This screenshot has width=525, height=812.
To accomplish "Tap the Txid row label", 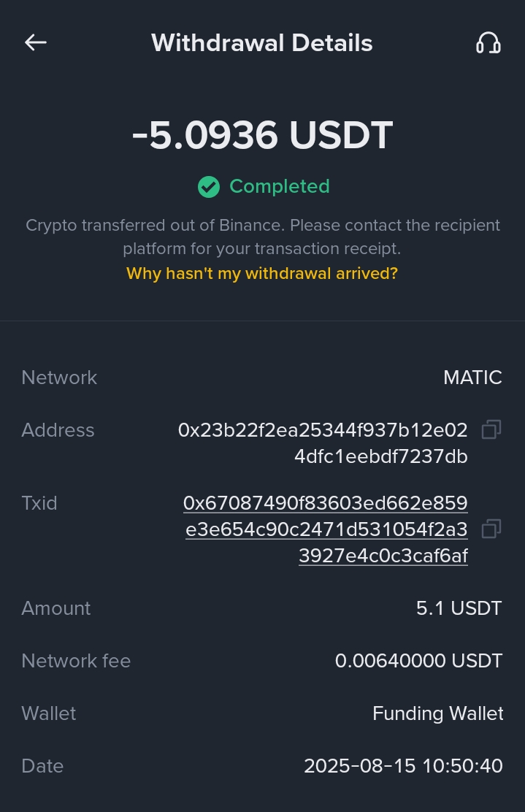I will click(x=39, y=503).
